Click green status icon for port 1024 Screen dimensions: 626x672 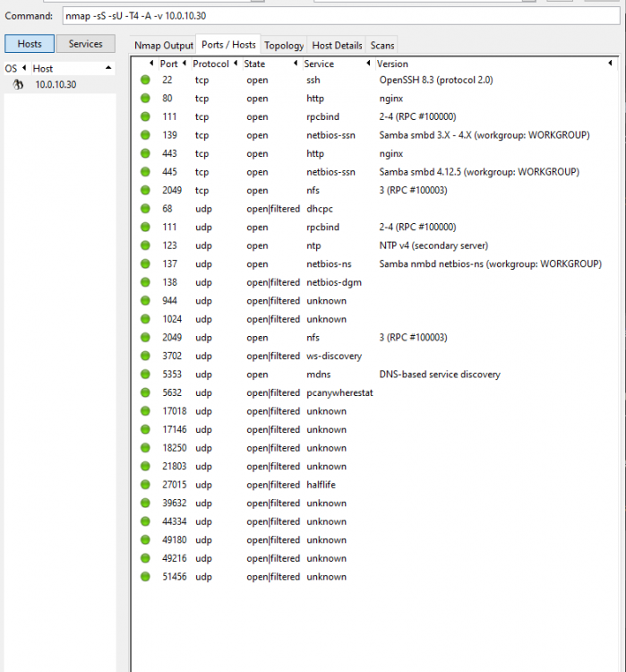coord(145,319)
